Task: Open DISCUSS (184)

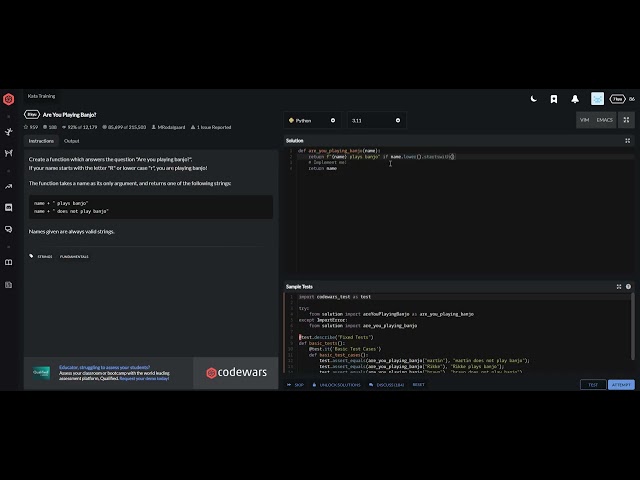Action: pos(387,385)
